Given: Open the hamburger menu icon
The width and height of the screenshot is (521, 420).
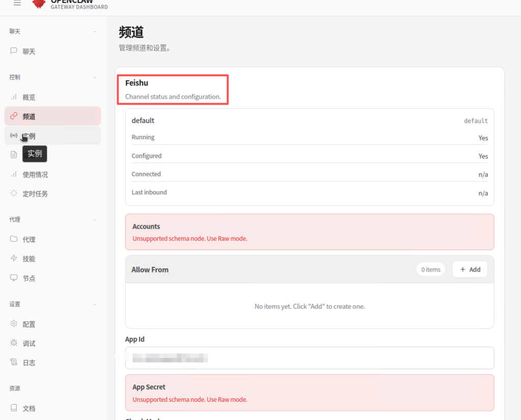Looking at the screenshot, I should click(17, 3).
